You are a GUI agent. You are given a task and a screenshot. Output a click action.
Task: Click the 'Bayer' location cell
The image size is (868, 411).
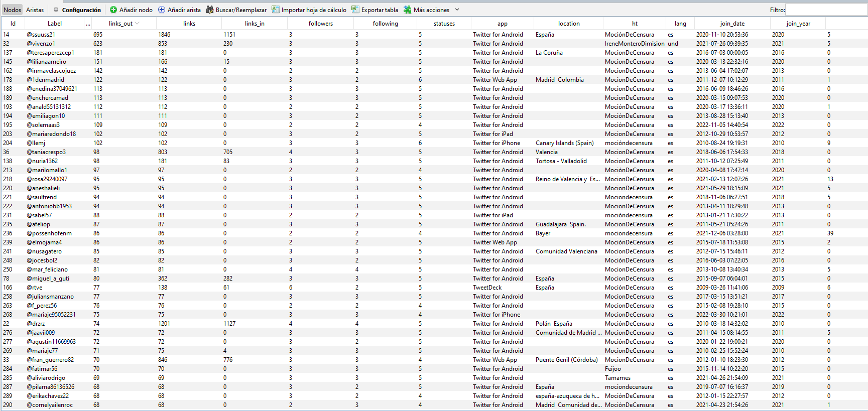click(543, 233)
